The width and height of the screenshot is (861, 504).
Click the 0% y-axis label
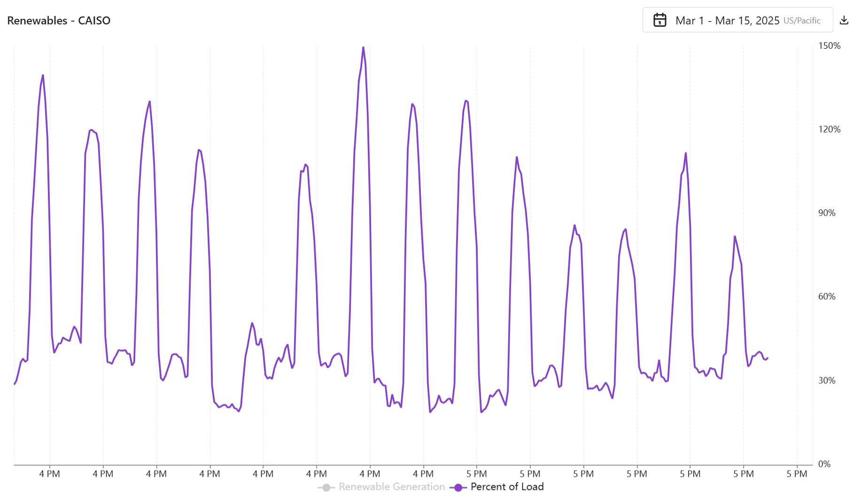824,464
